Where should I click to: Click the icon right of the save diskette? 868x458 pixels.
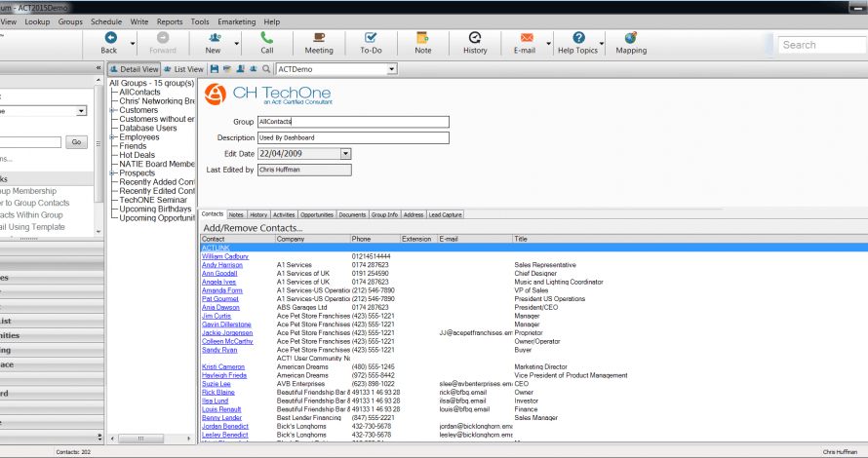[x=227, y=69]
